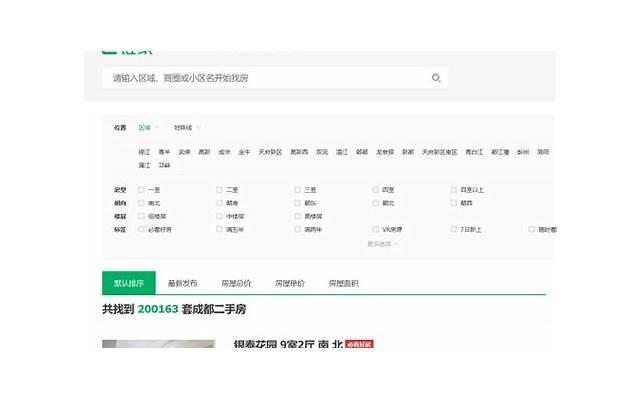Sort by 房屋总价 total price
The height and width of the screenshot is (400, 640).
236,283
